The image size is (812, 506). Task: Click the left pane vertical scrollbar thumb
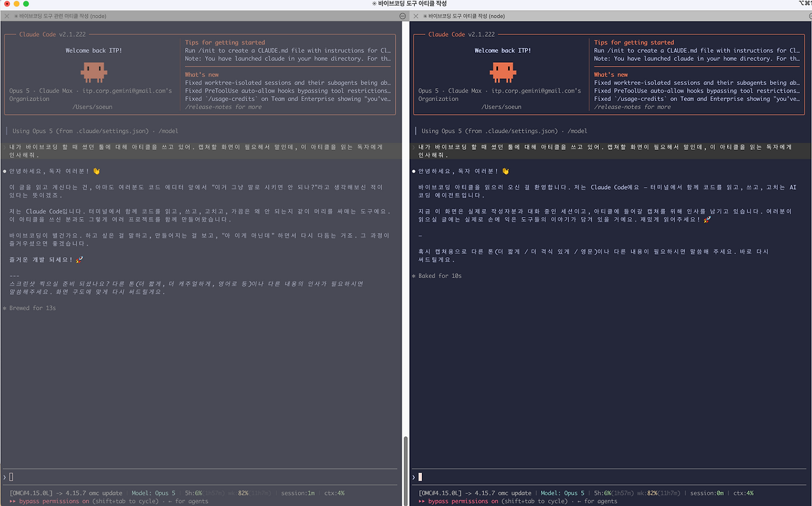[x=406, y=470]
